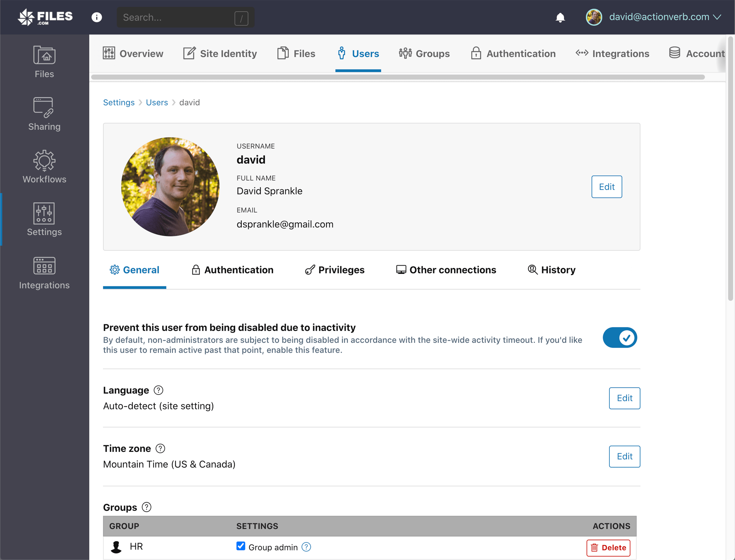Focus the Search input field
The image size is (735, 560).
click(177, 17)
